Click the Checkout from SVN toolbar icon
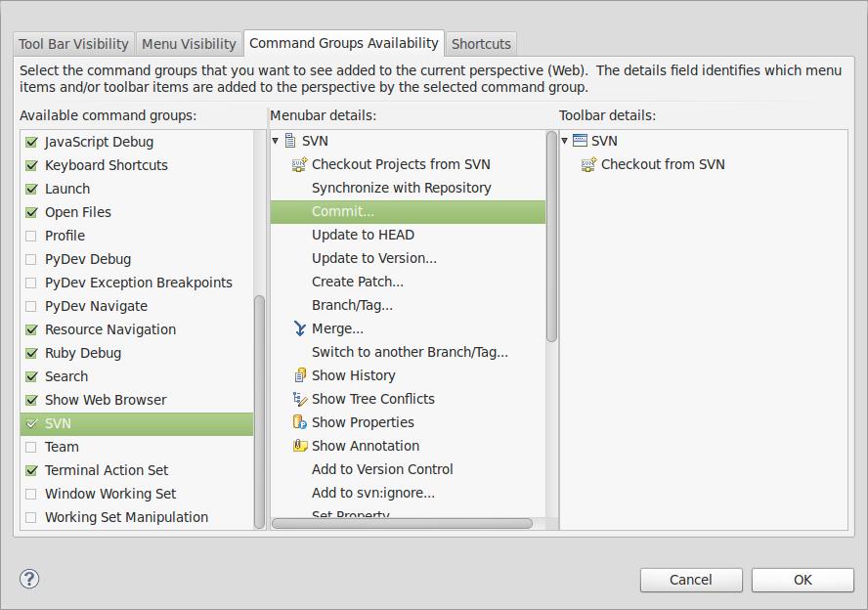Viewport: 868px width, 610px height. pos(589,164)
